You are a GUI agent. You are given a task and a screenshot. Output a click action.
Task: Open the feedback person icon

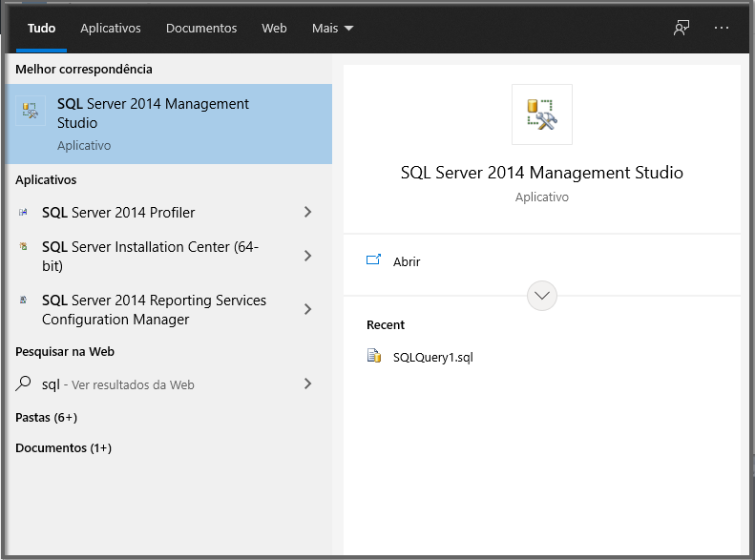tap(682, 28)
